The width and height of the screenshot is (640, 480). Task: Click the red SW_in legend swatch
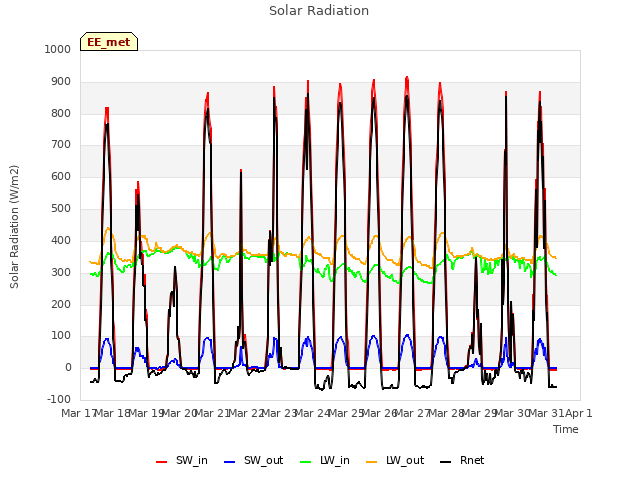tap(162, 462)
